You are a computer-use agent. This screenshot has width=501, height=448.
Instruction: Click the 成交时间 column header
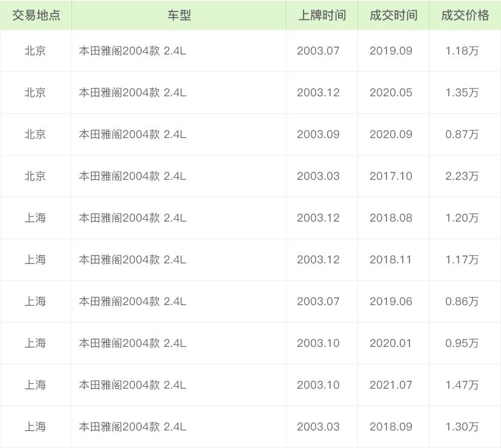click(393, 16)
